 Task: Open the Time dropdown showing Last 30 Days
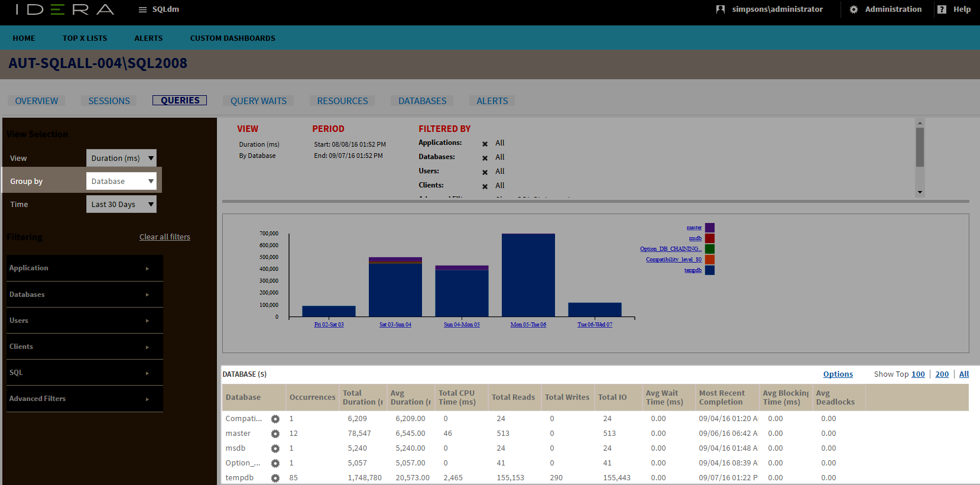pos(121,204)
